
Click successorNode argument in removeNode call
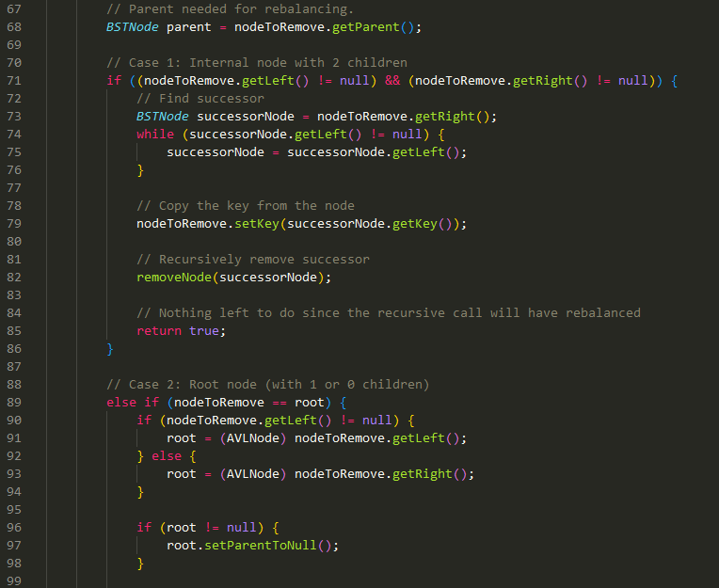268,278
